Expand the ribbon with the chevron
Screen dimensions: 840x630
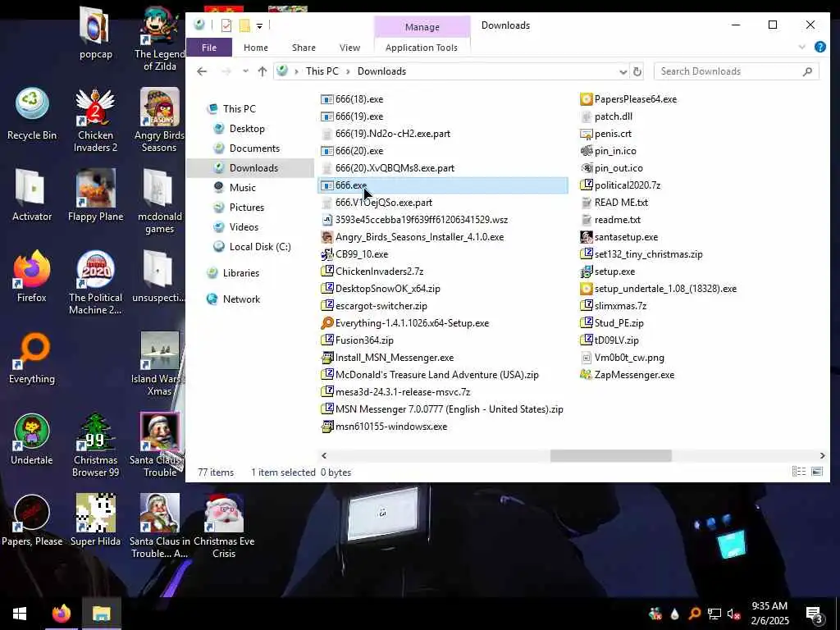click(801, 47)
